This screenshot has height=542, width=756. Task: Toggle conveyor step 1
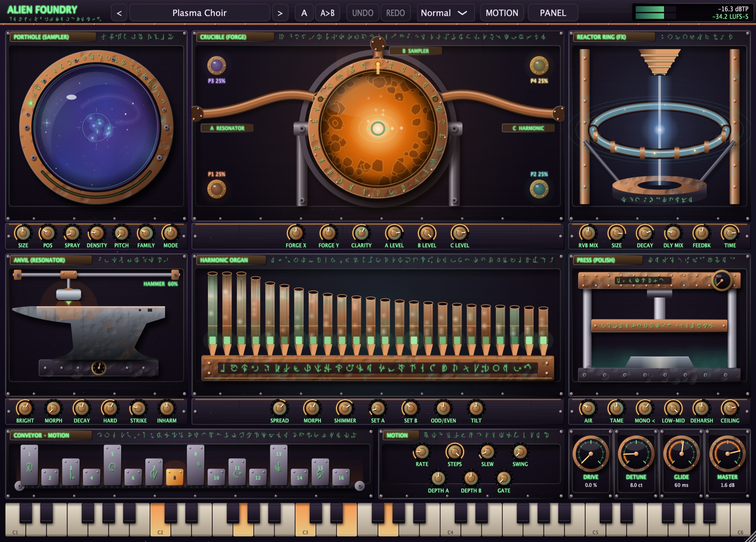[x=29, y=465]
